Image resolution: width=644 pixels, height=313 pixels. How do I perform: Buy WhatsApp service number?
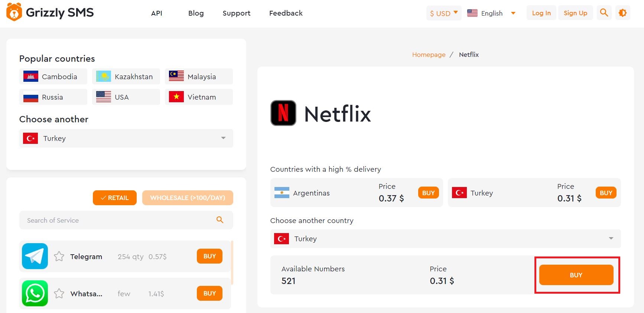tap(209, 293)
